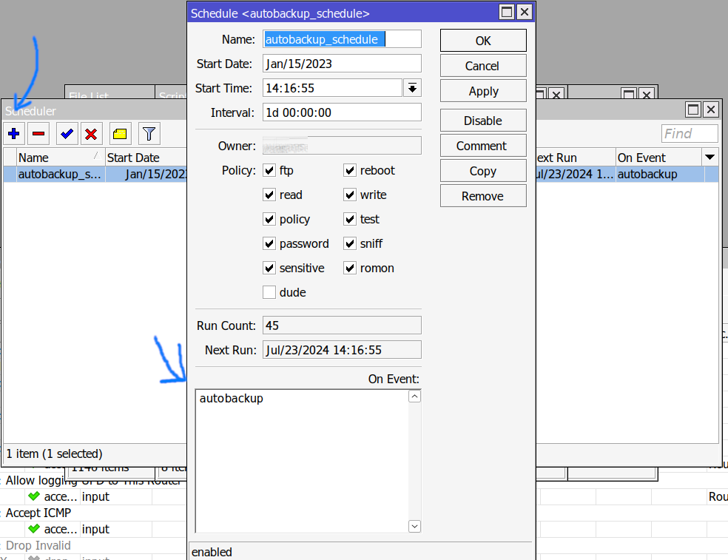Open the column selector dropdown in Scheduler table
This screenshot has height=560, width=728.
(710, 158)
